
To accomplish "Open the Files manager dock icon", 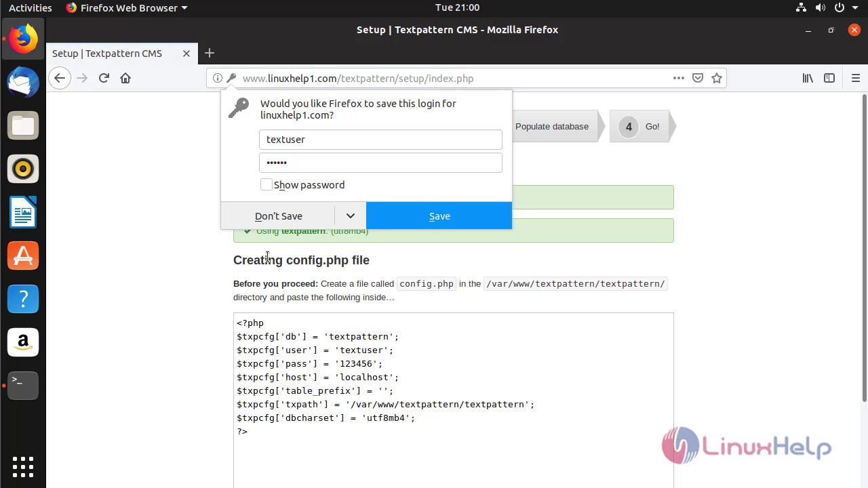I will (23, 125).
